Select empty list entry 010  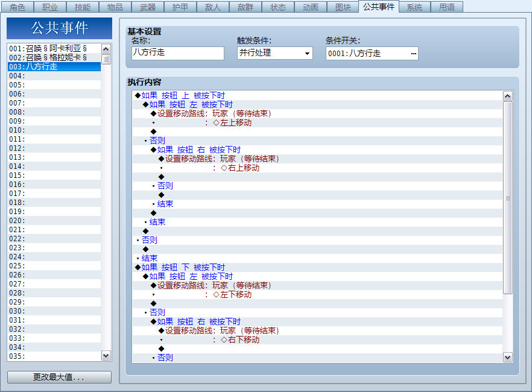click(x=54, y=130)
